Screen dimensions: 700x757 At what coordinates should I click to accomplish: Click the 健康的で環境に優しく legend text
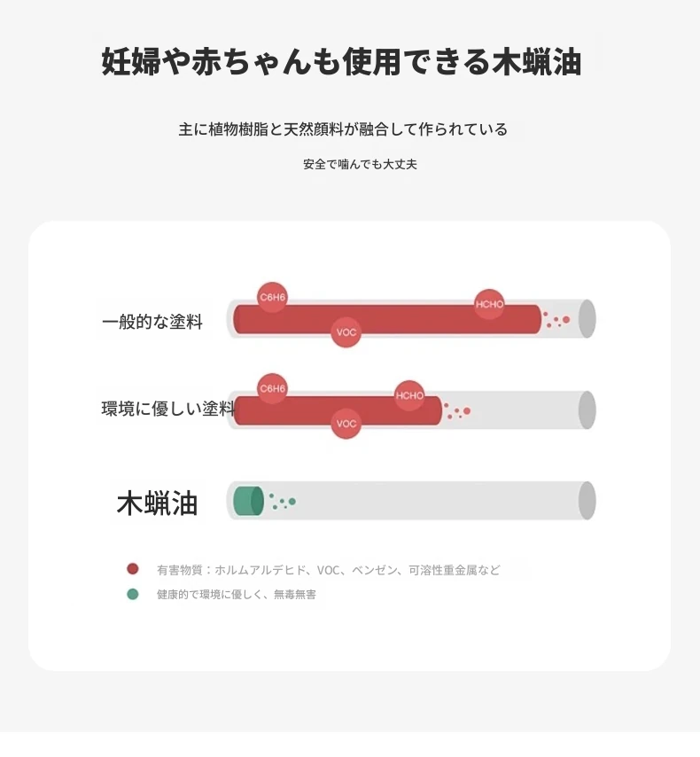pos(237,595)
